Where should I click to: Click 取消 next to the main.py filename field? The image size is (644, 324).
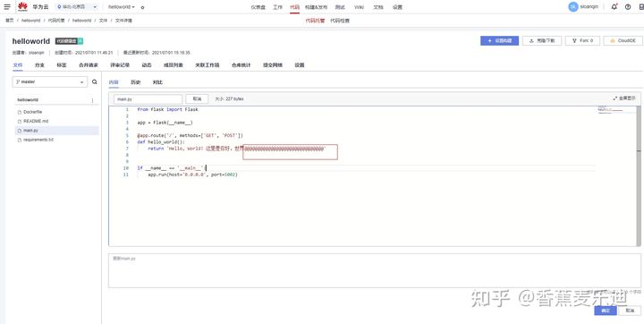197,99
